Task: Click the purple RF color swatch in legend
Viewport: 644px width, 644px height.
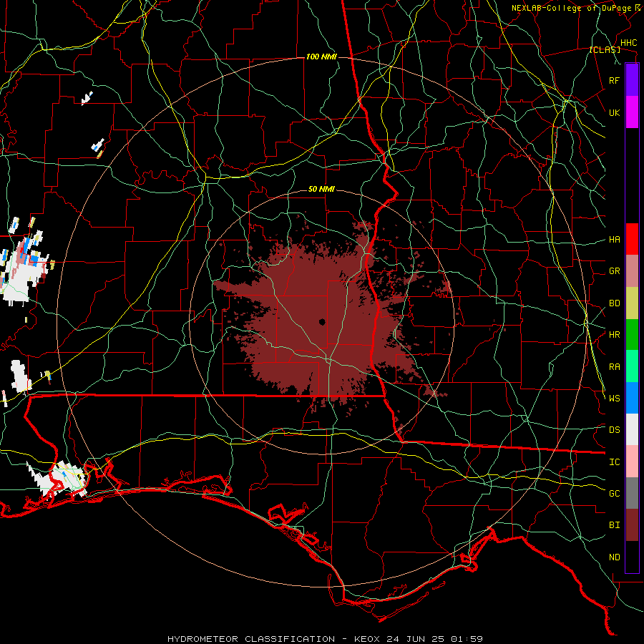Action: tap(632, 80)
